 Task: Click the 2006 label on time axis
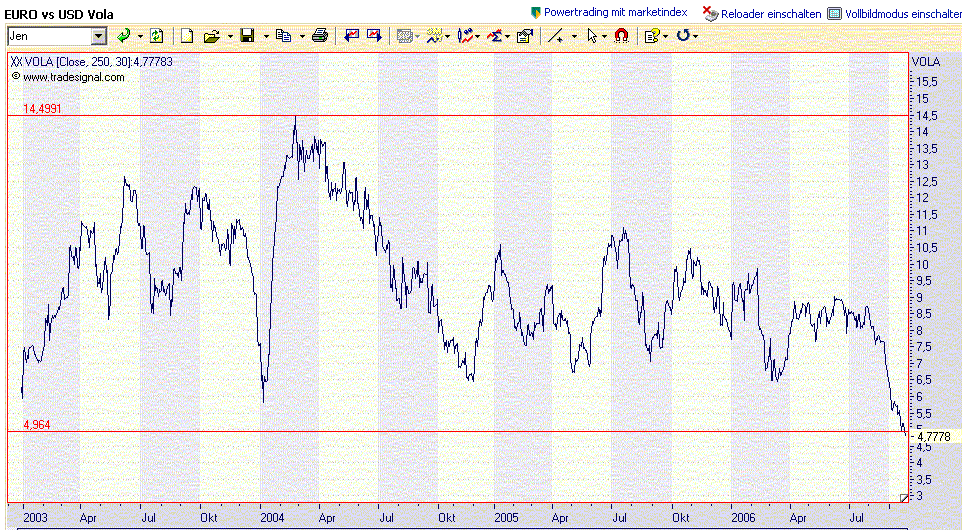point(743,517)
